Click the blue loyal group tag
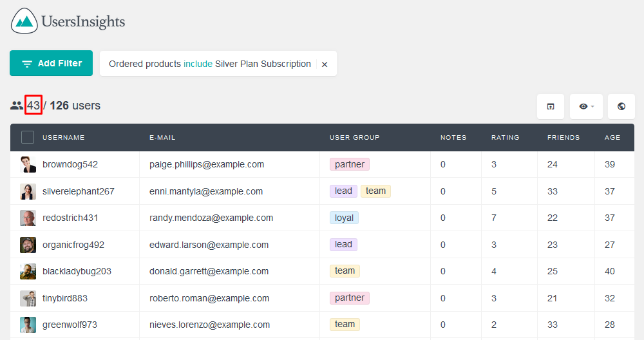This screenshot has height=340, width=644. (x=344, y=218)
